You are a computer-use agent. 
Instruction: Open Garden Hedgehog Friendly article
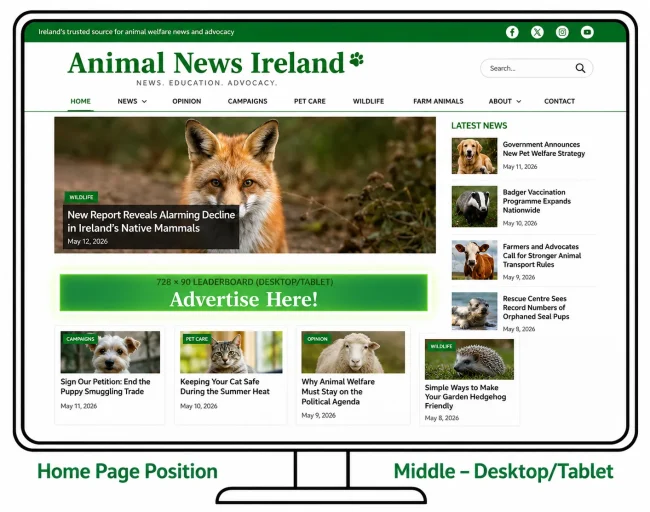click(x=465, y=396)
